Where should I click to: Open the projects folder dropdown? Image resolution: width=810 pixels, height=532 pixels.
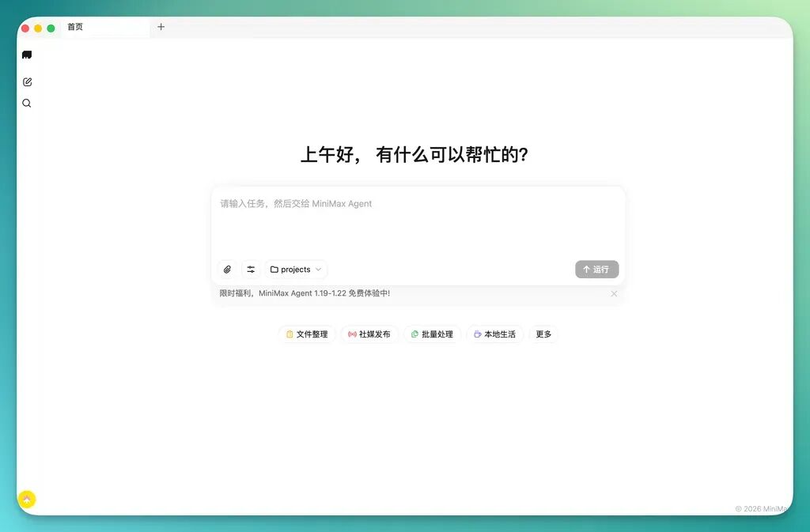point(296,270)
